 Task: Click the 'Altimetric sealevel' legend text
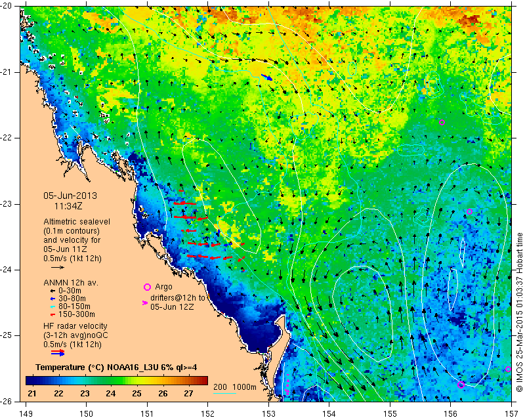77,222
